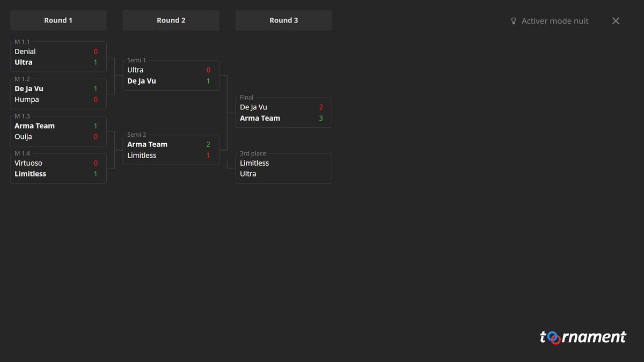Click Arma Team in match M 1.3
The image size is (644, 362).
(x=35, y=126)
